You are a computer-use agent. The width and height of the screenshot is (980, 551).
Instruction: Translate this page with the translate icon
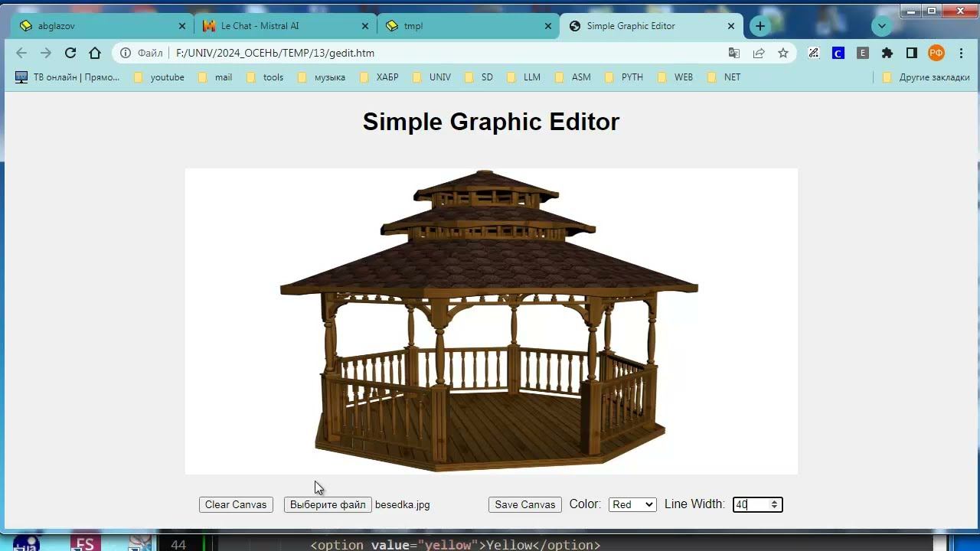734,53
